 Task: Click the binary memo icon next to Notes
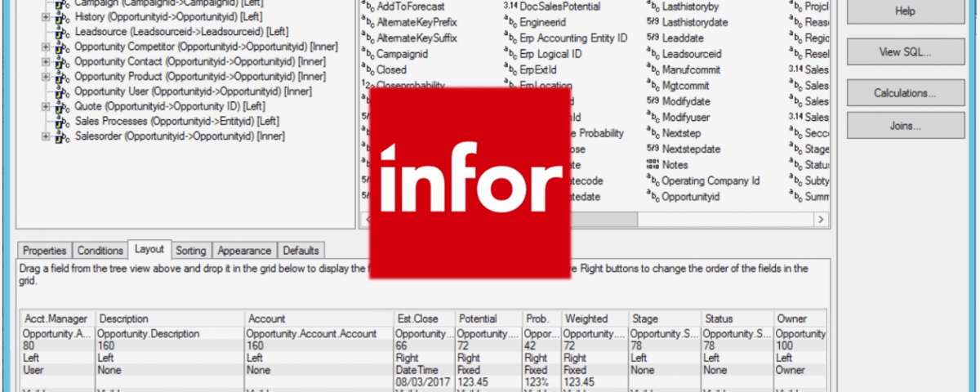pos(653,165)
